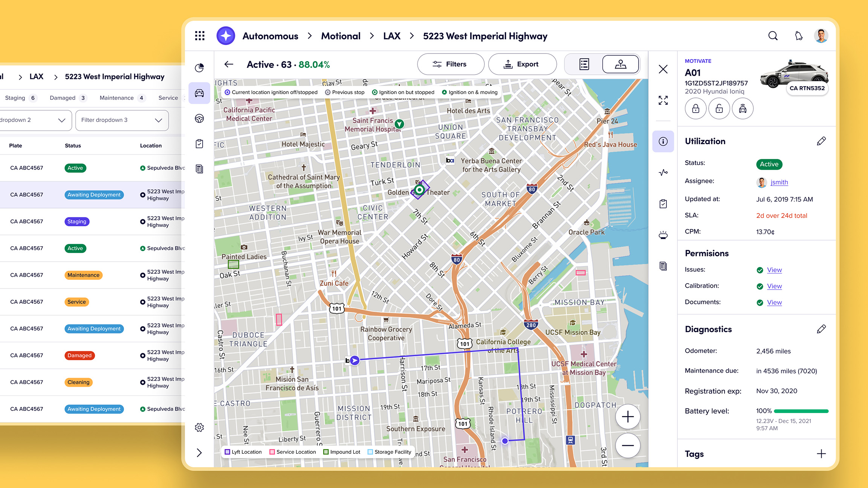Select the Damaged tab
868x488 pixels.
click(x=63, y=98)
